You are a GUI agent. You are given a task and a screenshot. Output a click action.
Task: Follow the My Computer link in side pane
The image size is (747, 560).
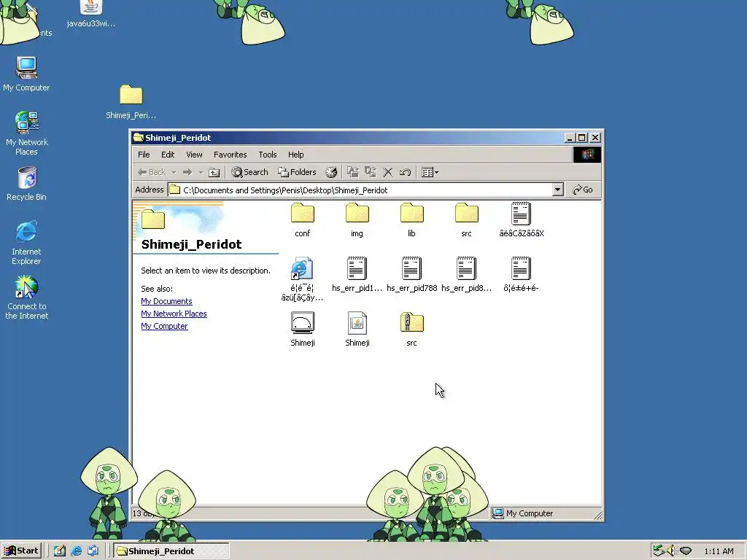click(164, 326)
